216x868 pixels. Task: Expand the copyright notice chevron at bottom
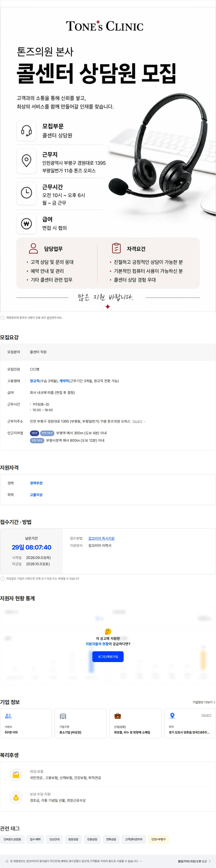click(x=141, y=861)
